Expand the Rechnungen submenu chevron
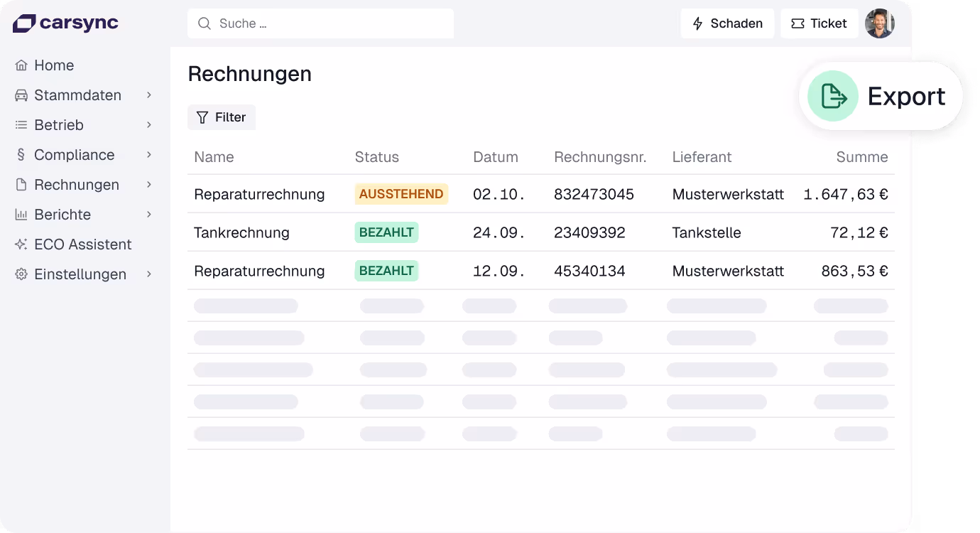The image size is (980, 533). [149, 185]
